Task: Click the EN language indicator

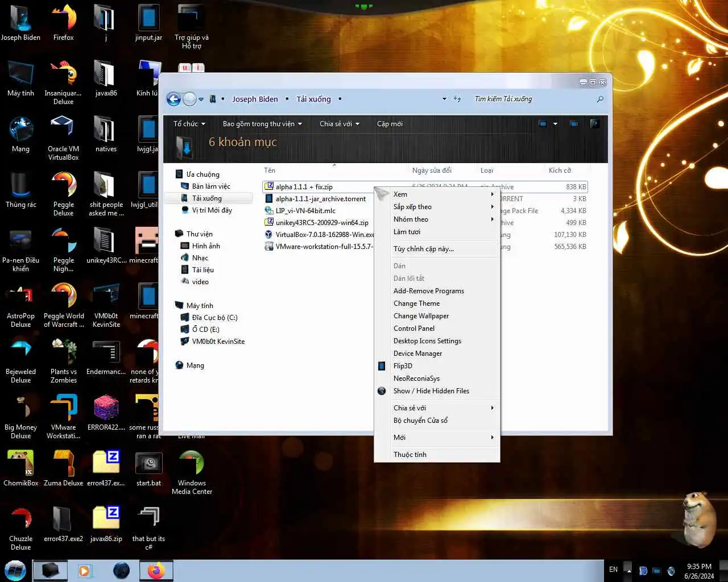Action: pyautogui.click(x=613, y=569)
